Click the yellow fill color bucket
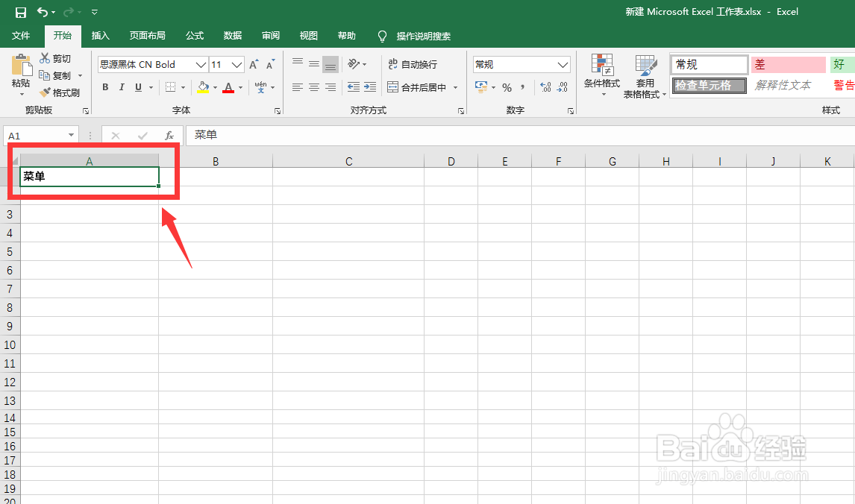Image resolution: width=855 pixels, height=504 pixels. [x=204, y=87]
